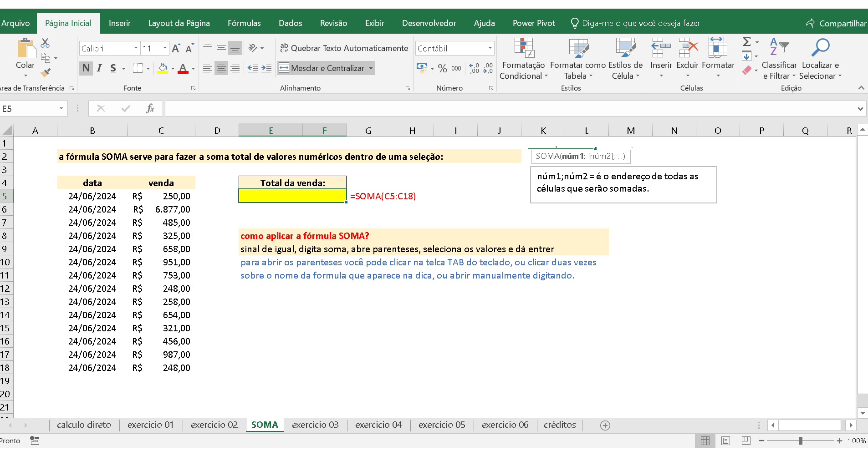
Task: Toggle bold N formatting
Action: [x=86, y=68]
